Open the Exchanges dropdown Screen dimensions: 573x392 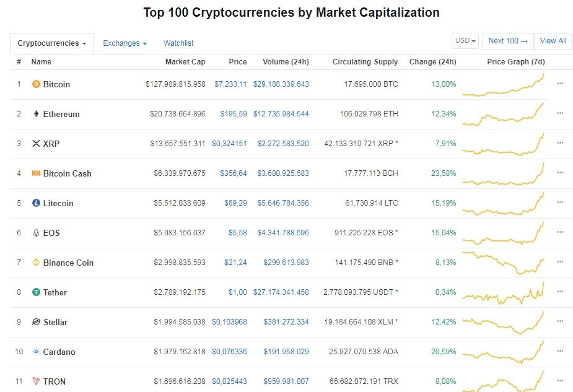coord(125,43)
